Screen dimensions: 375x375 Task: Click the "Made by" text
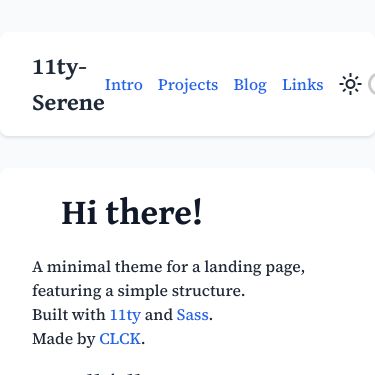(64, 339)
